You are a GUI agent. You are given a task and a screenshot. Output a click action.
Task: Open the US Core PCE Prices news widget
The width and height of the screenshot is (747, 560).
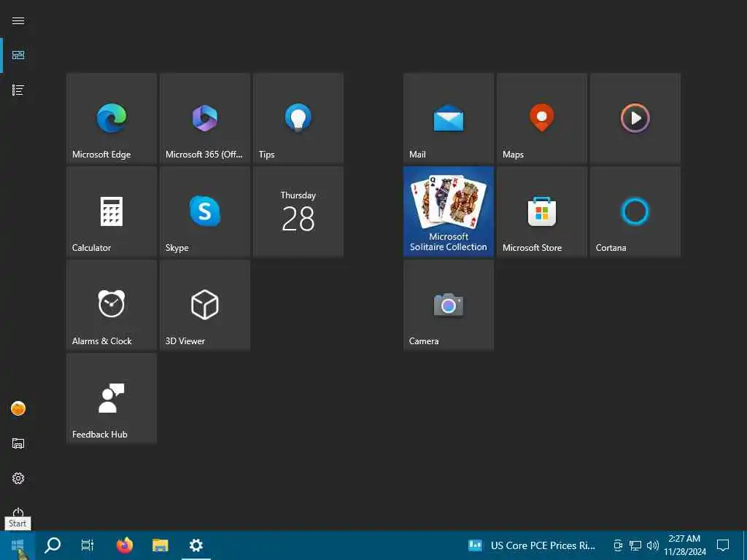click(532, 545)
